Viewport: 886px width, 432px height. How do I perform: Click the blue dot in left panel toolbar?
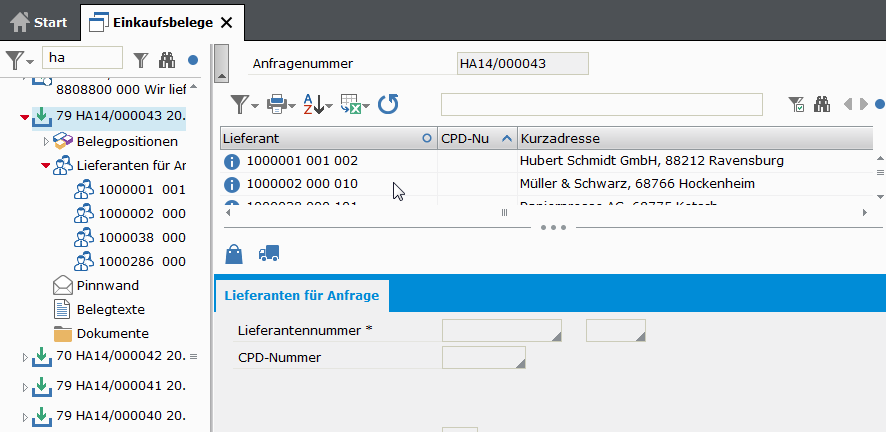coord(193,60)
